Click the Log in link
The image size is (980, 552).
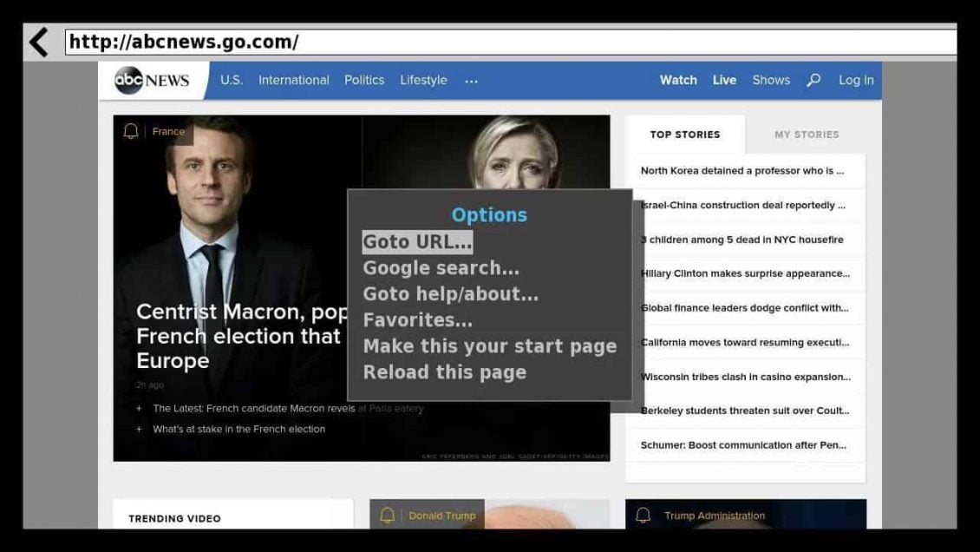[856, 80]
